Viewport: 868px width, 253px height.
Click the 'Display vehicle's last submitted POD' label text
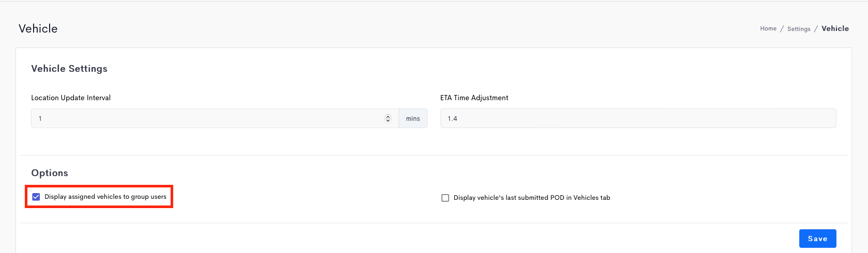532,198
